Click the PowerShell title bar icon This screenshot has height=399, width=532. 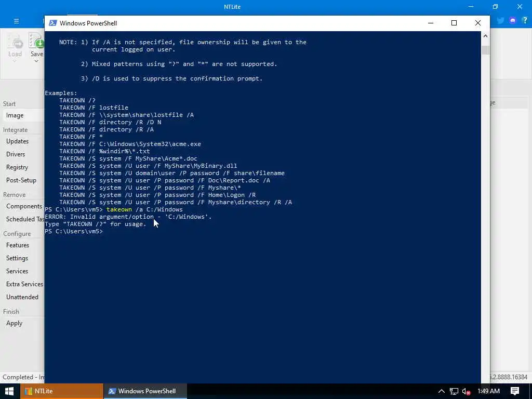pos(52,23)
